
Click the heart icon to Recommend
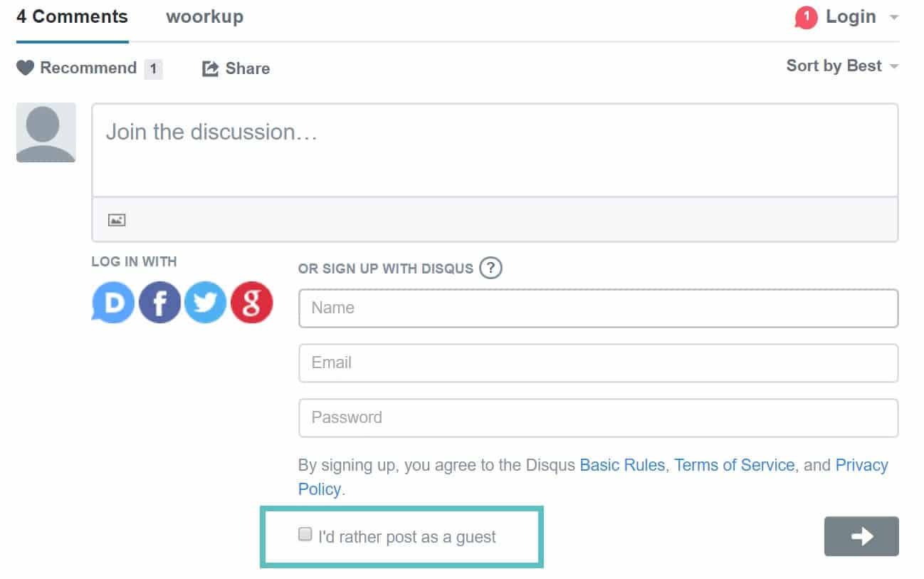click(x=26, y=68)
